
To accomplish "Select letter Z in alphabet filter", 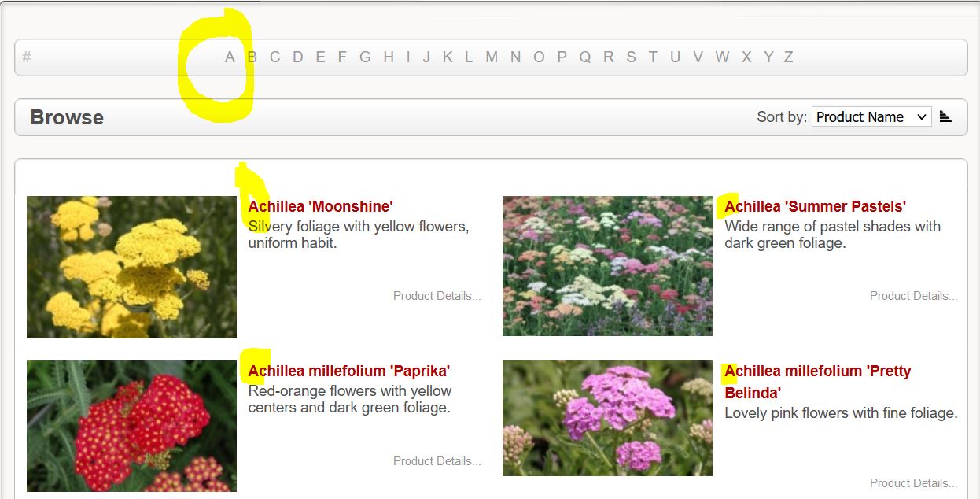I will (x=788, y=57).
